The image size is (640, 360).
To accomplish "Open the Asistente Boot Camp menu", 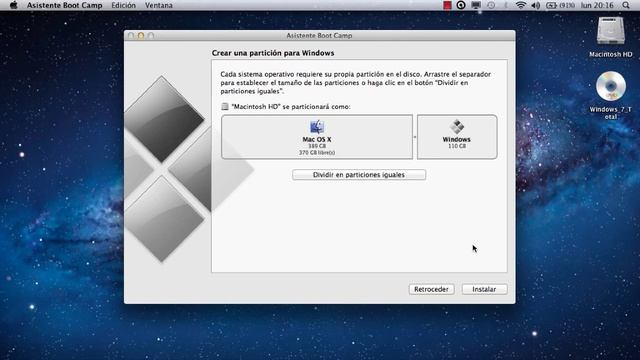I will (x=64, y=5).
